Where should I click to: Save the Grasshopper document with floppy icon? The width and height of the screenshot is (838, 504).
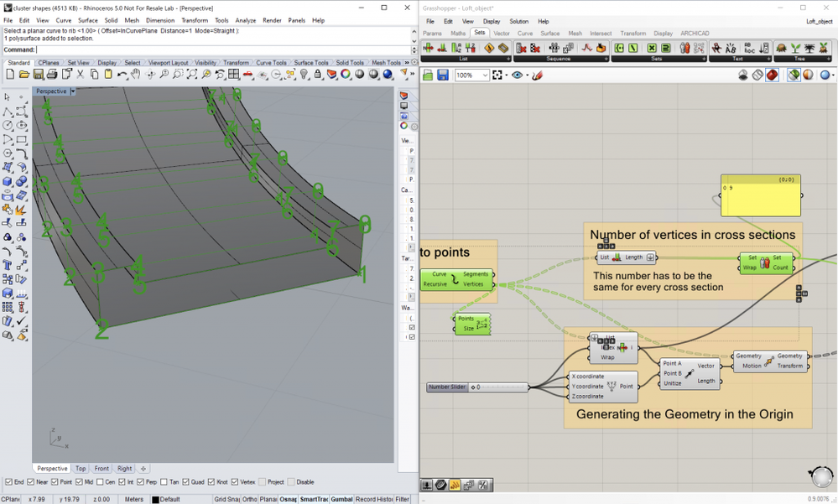[442, 75]
